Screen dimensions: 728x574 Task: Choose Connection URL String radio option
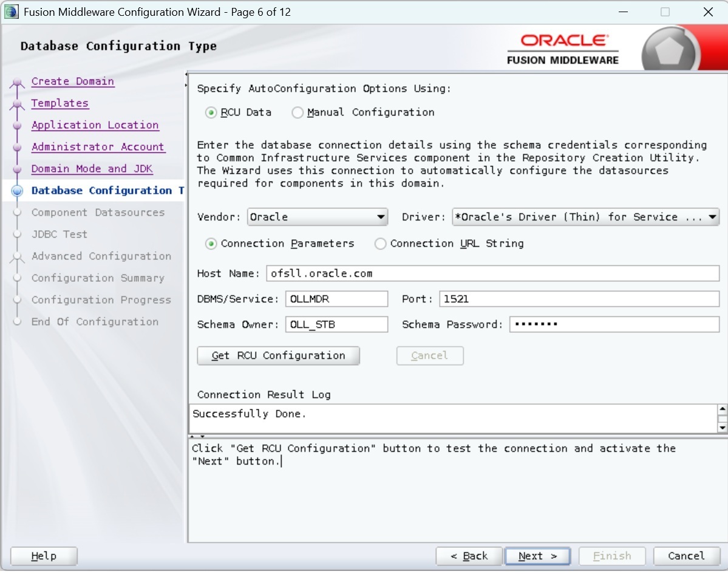(380, 244)
